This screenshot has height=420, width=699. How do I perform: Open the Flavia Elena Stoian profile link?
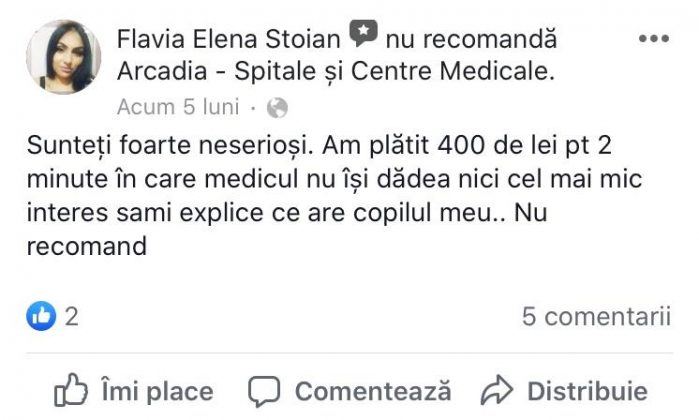pos(229,39)
